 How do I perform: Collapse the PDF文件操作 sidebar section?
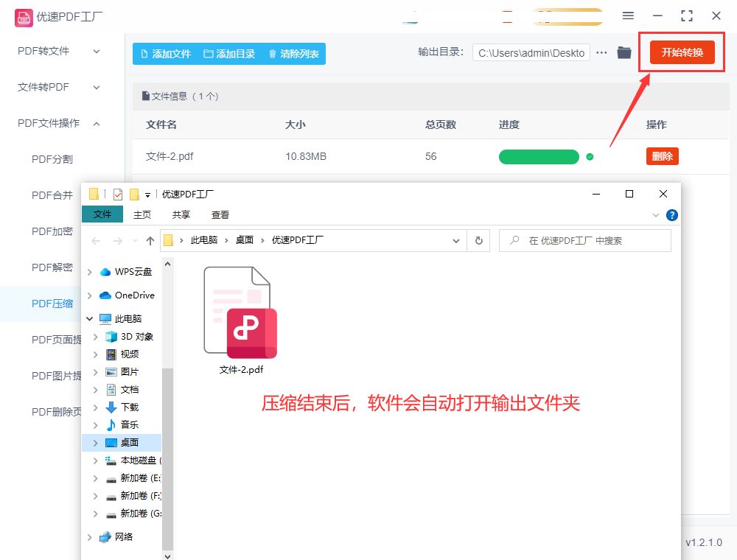[97, 124]
